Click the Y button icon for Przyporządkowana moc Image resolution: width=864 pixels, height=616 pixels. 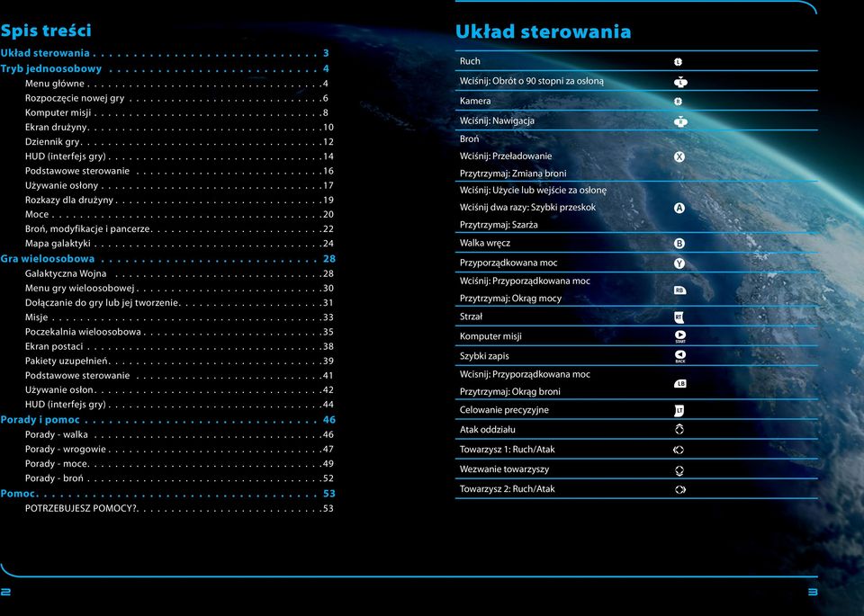[x=679, y=263]
